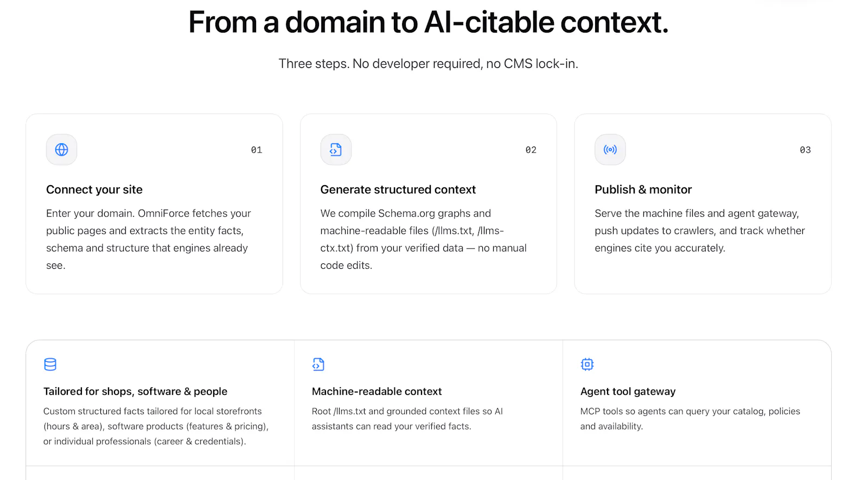Click the Tailored for shops, software & people title
This screenshot has height=480, width=868.
136,391
